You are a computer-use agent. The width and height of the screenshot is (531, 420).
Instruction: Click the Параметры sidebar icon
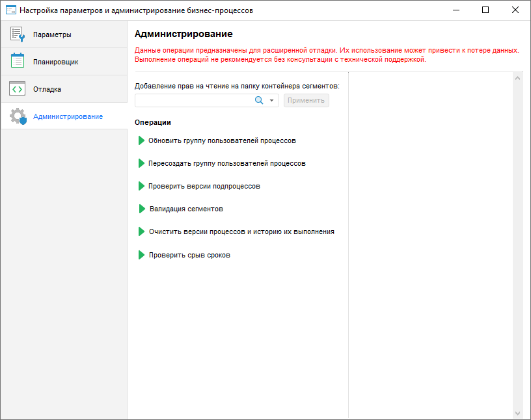click(x=18, y=34)
